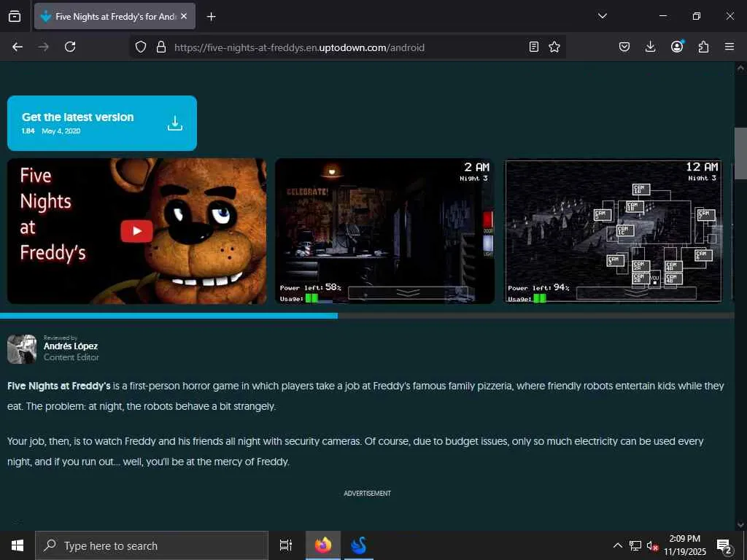
Task: Open Andrés López reviewer profile link
Action: pos(71,346)
